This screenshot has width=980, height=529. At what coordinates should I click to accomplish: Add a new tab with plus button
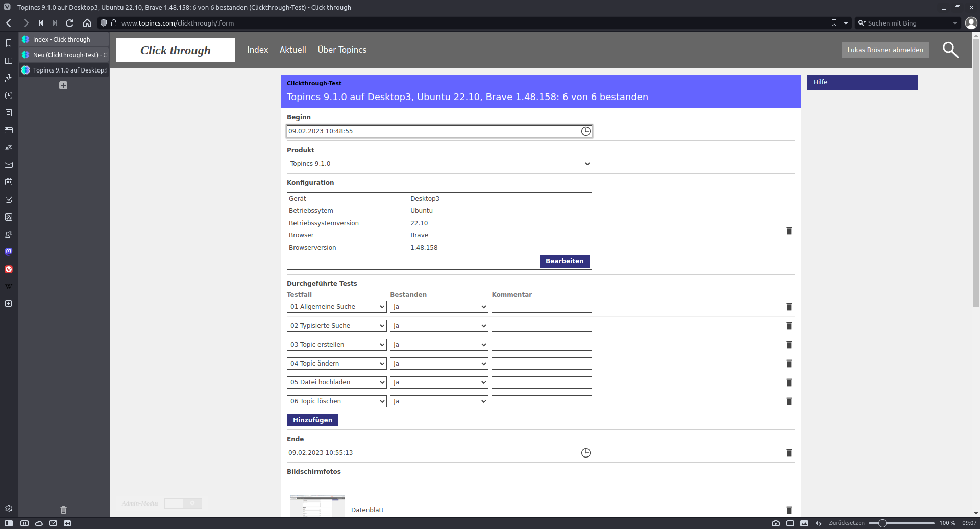click(x=63, y=85)
